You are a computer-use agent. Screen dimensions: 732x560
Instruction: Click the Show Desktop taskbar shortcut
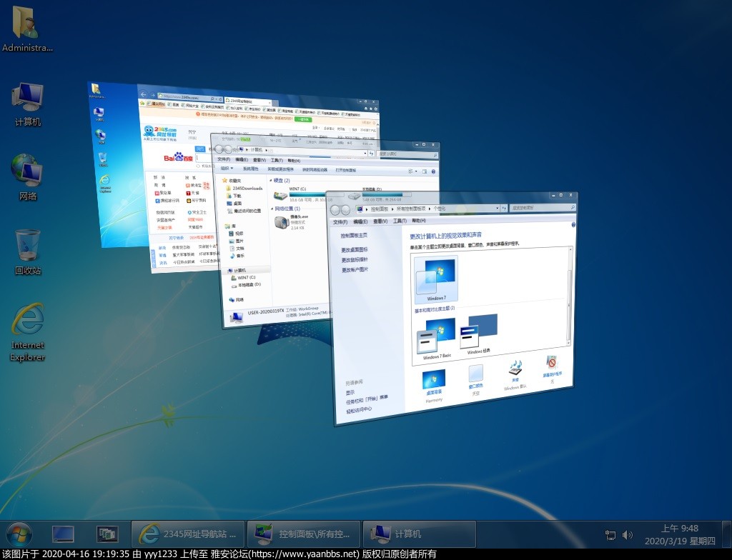coord(63,534)
